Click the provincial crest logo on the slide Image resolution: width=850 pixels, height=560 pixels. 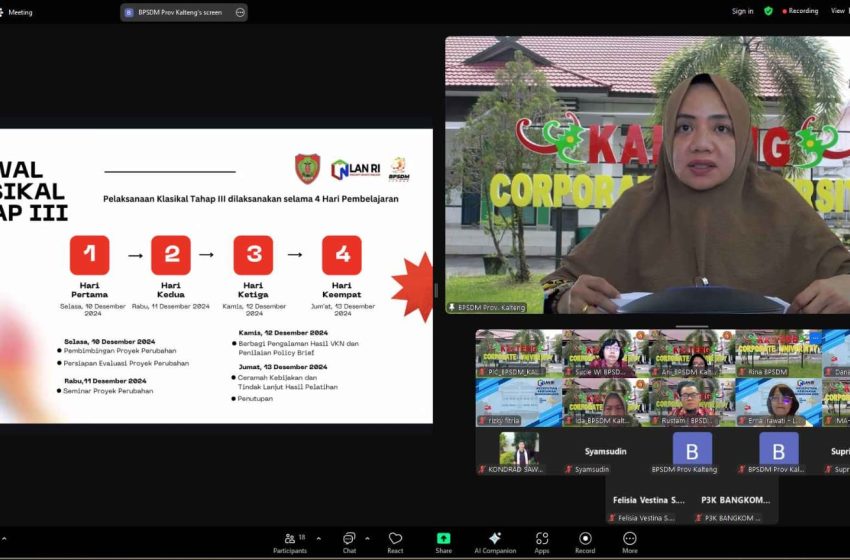307,169
